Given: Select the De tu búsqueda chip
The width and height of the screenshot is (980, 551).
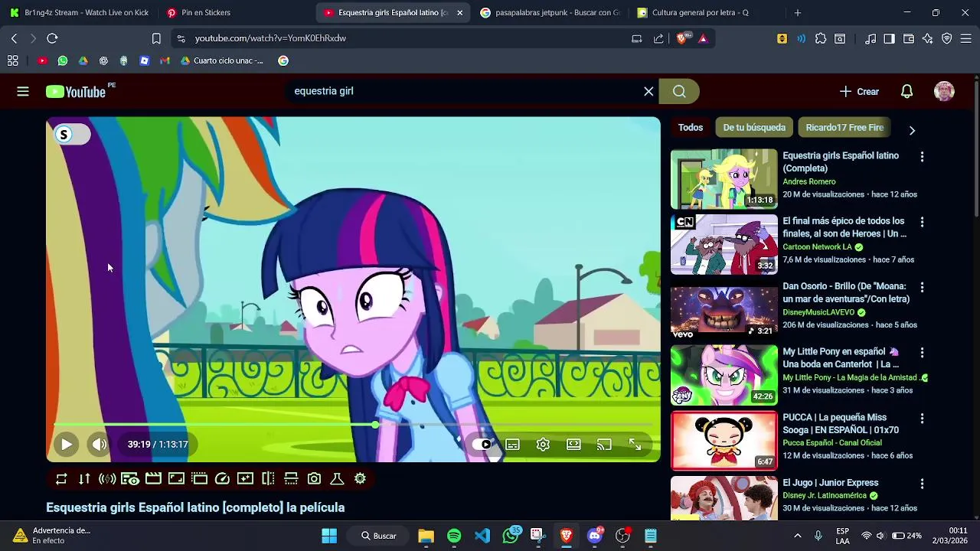Looking at the screenshot, I should click(x=754, y=127).
